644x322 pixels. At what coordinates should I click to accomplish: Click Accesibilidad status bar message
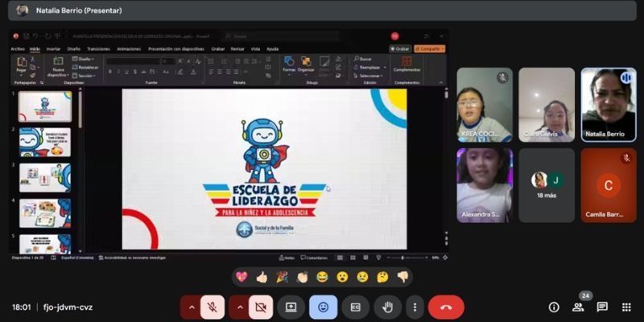click(x=132, y=258)
